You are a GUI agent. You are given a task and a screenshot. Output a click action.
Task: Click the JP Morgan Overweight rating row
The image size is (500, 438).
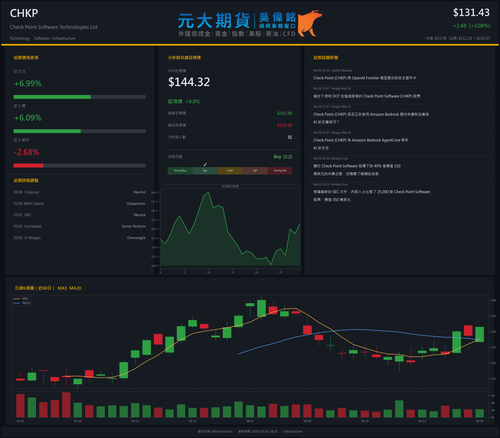pos(80,238)
